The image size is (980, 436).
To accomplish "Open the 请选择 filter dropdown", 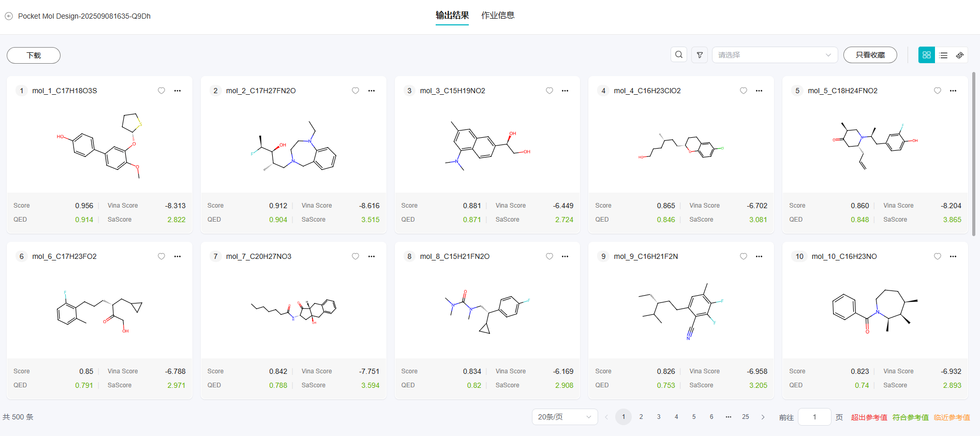I will (775, 55).
